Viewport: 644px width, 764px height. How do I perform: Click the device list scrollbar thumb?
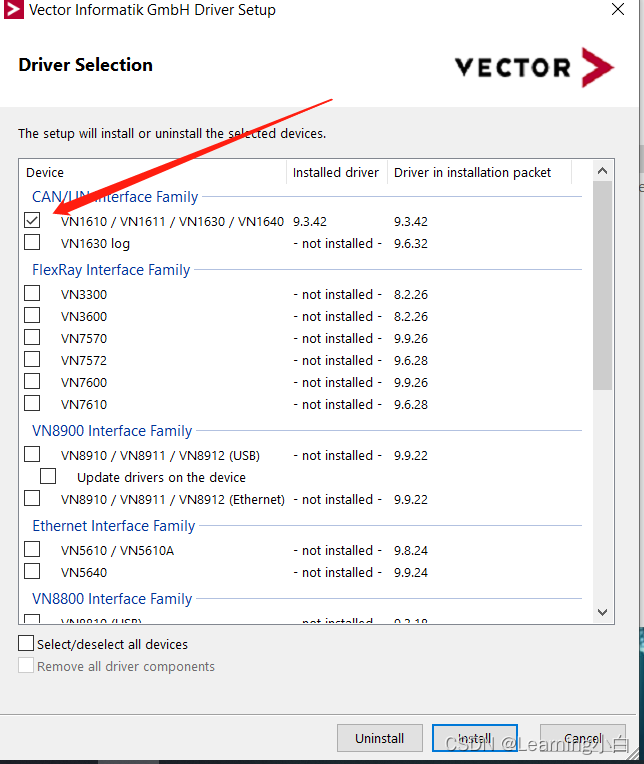coord(603,286)
